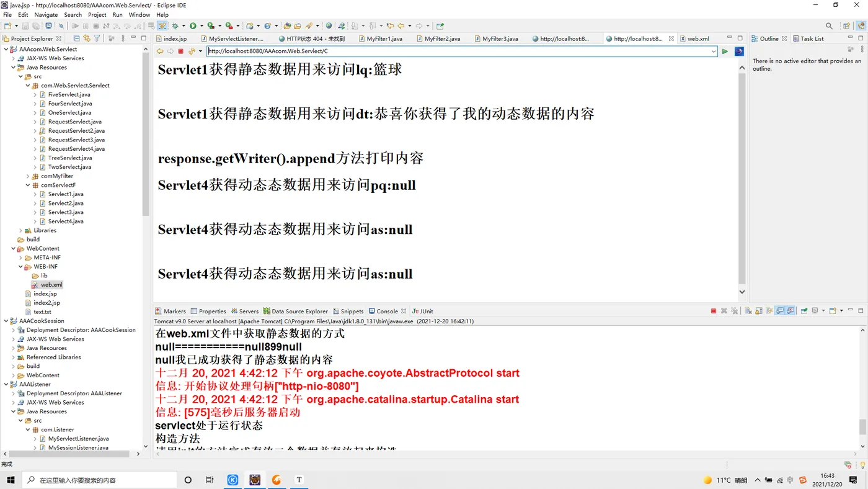
Task: Click the green Run button
Action: (x=193, y=26)
